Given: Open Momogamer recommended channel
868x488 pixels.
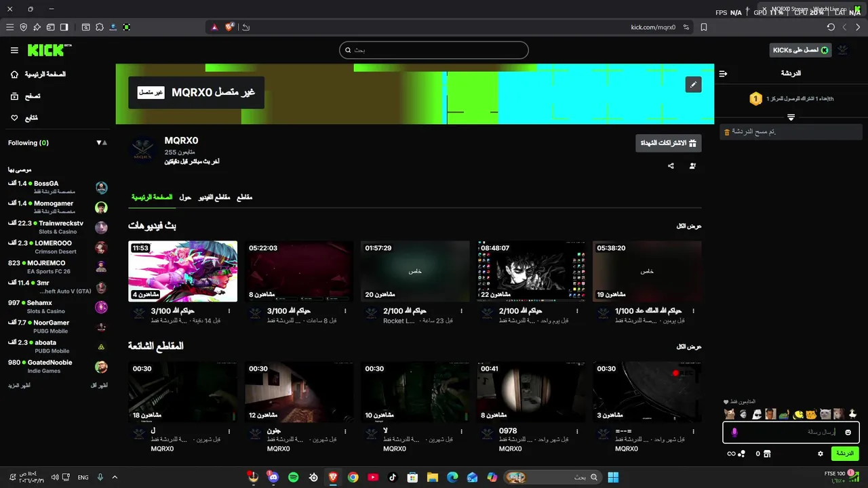Looking at the screenshot, I should tap(58, 207).
